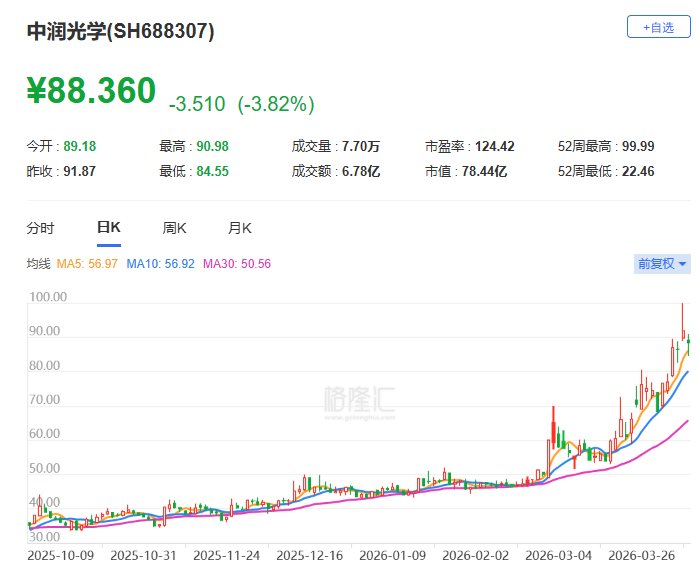Click the 最低 value 84.55
This screenshot has width=699, height=567.
coord(212,171)
